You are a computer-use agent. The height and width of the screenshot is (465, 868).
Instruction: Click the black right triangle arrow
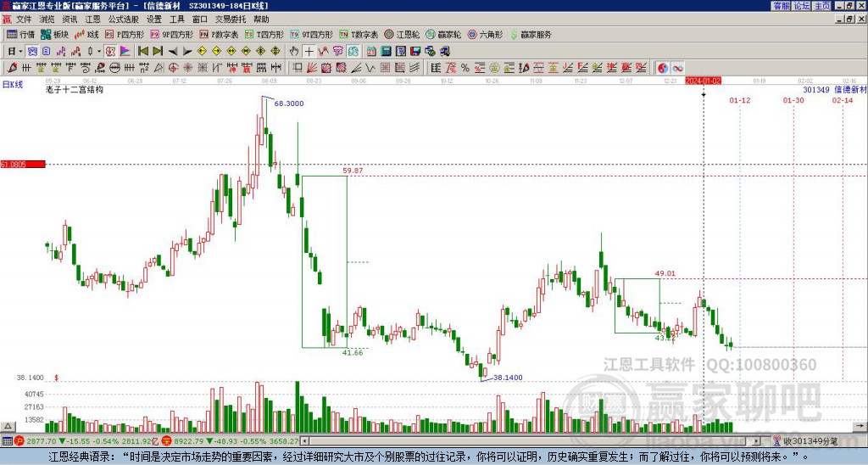tap(187, 52)
